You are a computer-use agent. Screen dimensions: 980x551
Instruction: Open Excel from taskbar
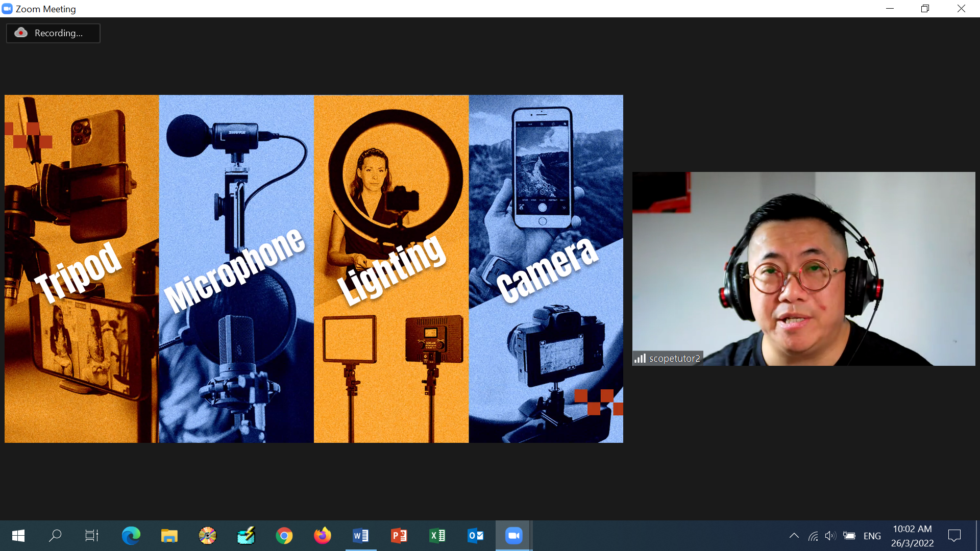tap(437, 536)
